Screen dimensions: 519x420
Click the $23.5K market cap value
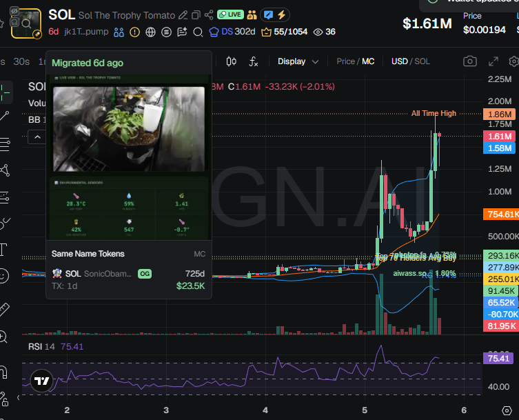(x=190, y=286)
